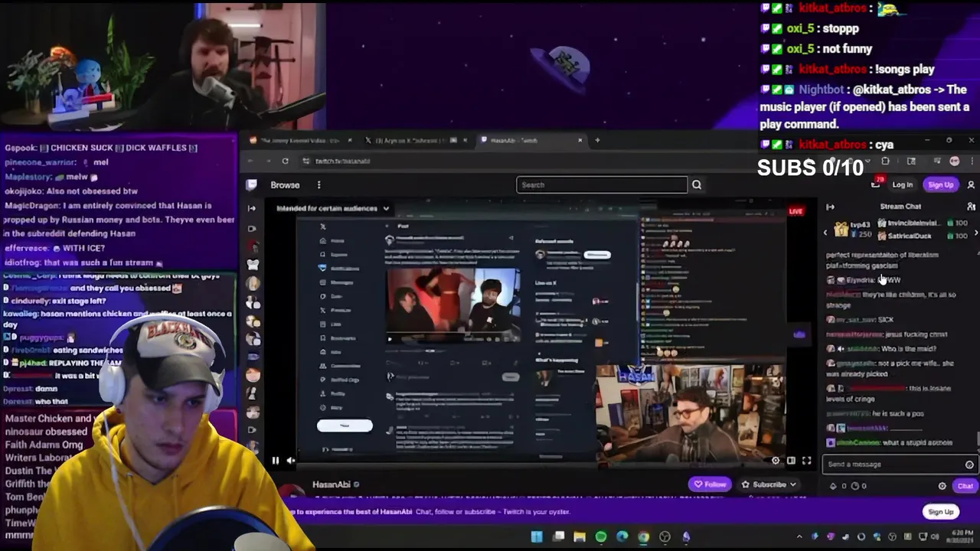Image resolution: width=980 pixels, height=551 pixels.
Task: Mute the stream player volume
Action: pyautogui.click(x=291, y=460)
